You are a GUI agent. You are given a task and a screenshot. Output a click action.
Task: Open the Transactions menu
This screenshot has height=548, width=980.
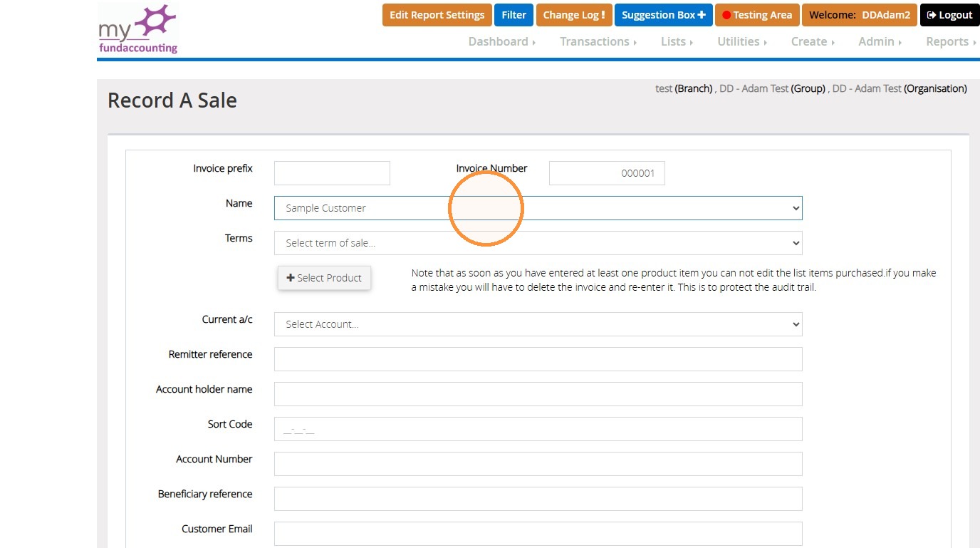pos(598,41)
